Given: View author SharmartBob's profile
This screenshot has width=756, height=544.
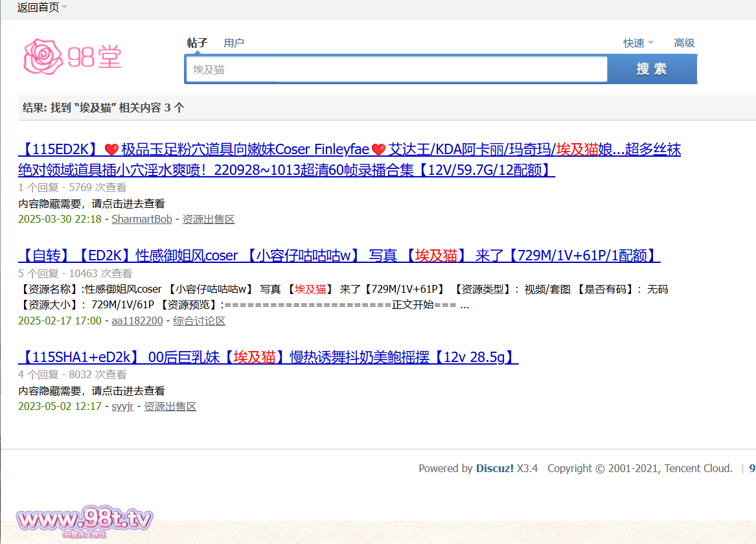Looking at the screenshot, I should click(142, 219).
